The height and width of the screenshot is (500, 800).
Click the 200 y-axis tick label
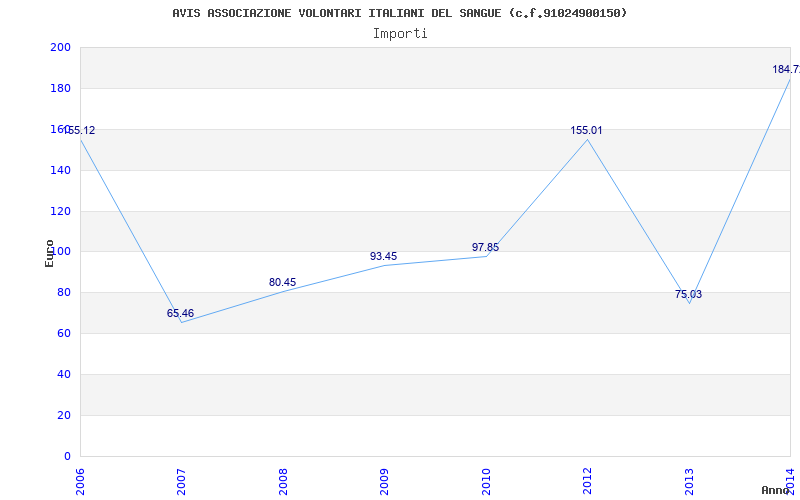coord(60,47)
